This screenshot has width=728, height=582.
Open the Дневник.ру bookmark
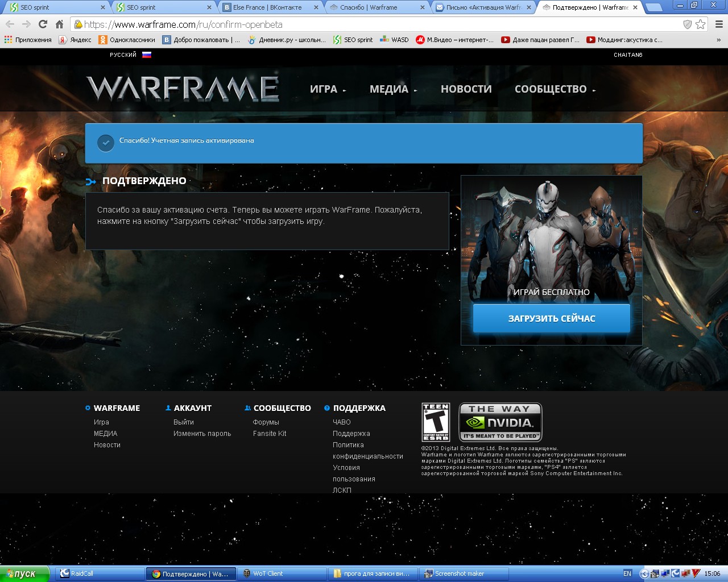287,40
